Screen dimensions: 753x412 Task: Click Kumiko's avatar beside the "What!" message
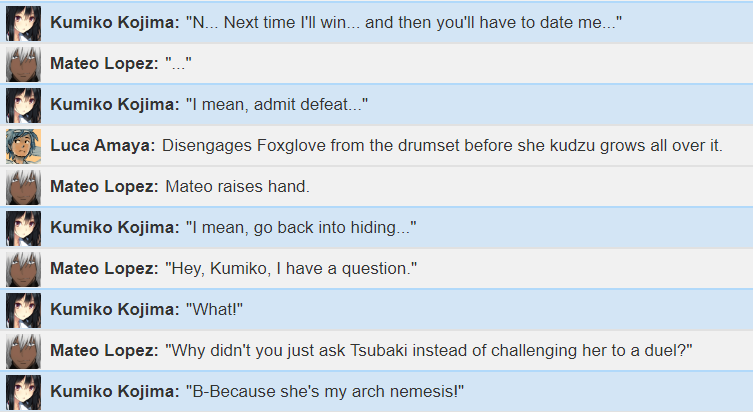(x=24, y=310)
